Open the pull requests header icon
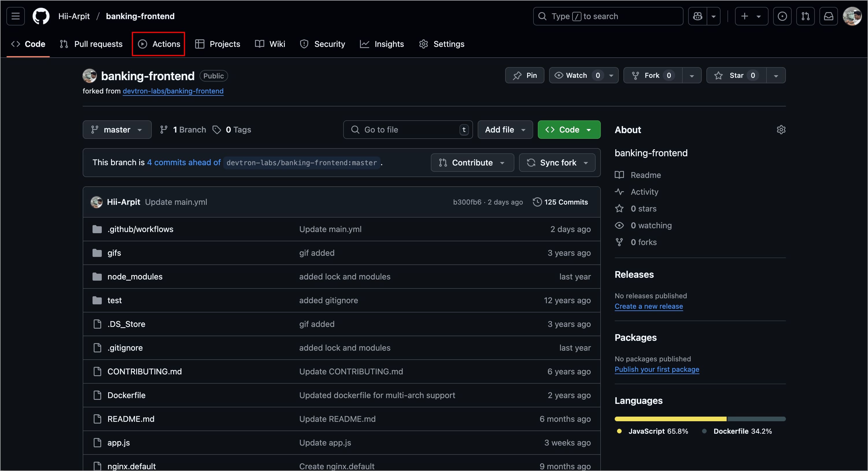Viewport: 868px width, 471px height. click(x=805, y=16)
